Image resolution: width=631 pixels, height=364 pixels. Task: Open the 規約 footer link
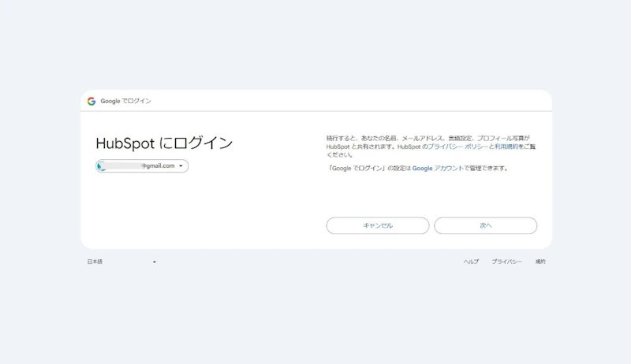click(540, 262)
